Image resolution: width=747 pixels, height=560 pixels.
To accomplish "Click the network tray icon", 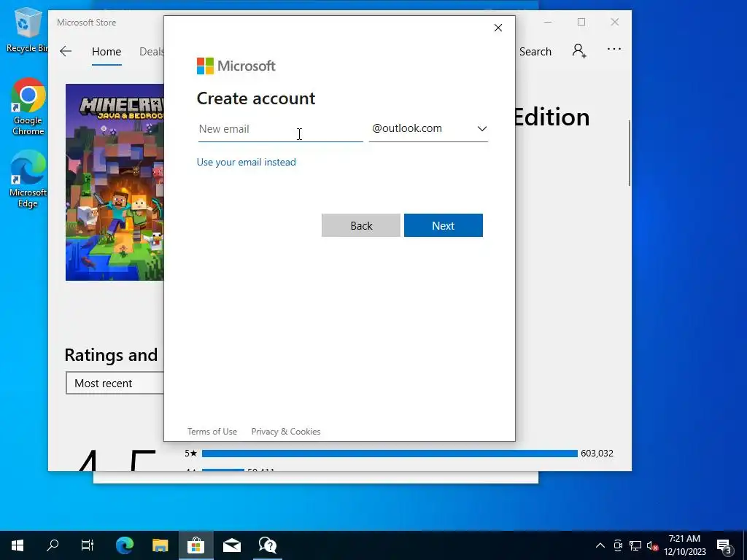I will pyautogui.click(x=635, y=545).
